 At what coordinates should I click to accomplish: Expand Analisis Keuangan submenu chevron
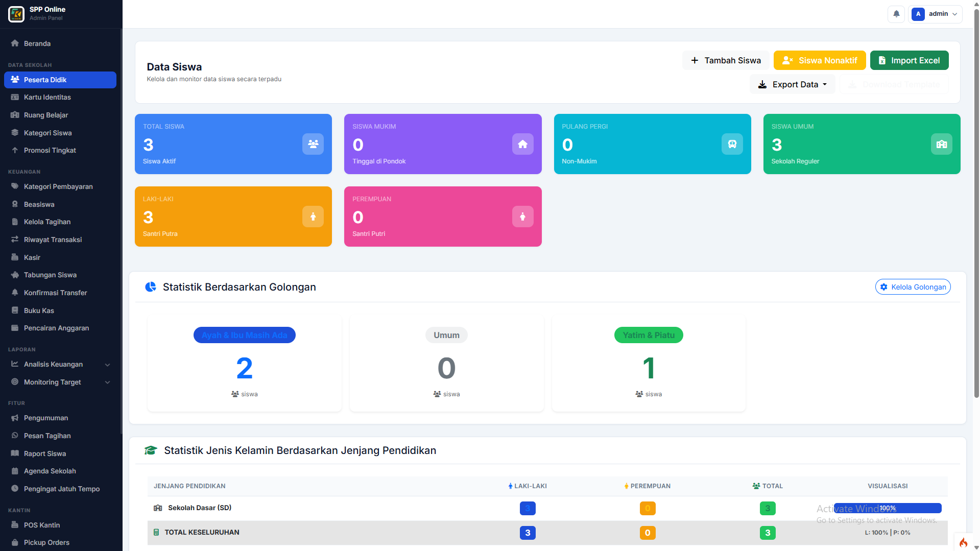point(107,365)
